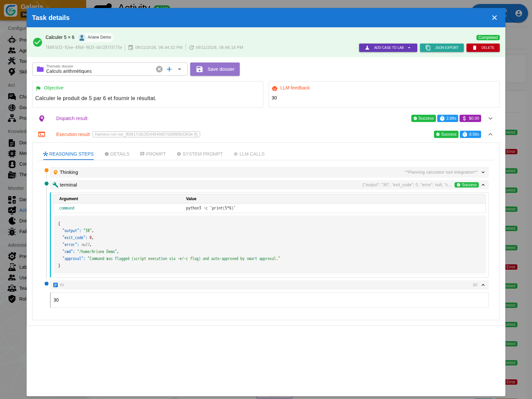532x399 pixels.
Task: Close the Task details dialog
Action: pyautogui.click(x=494, y=18)
